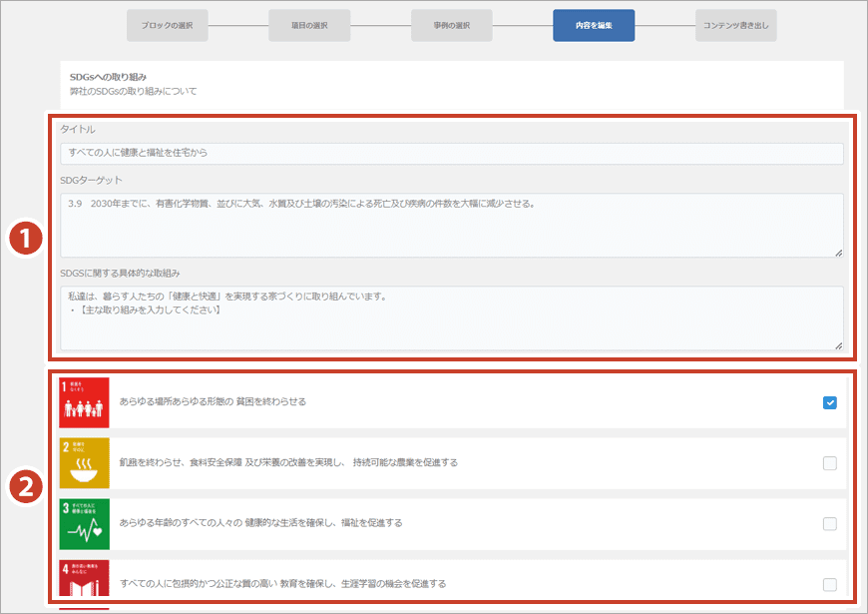This screenshot has height=614, width=868.
Task: Click the SDG 1 No Poverty icon
Action: tap(84, 402)
